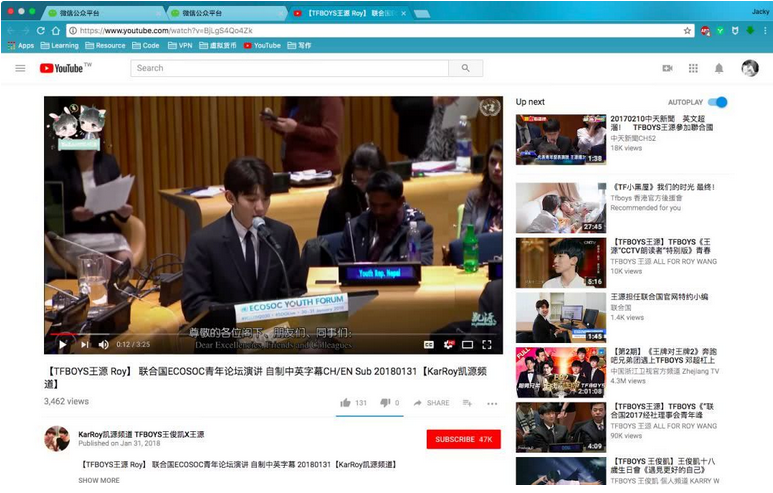Image resolution: width=773 pixels, height=493 pixels.
Task: Open the KarRoy channel avatar
Action: 57,439
